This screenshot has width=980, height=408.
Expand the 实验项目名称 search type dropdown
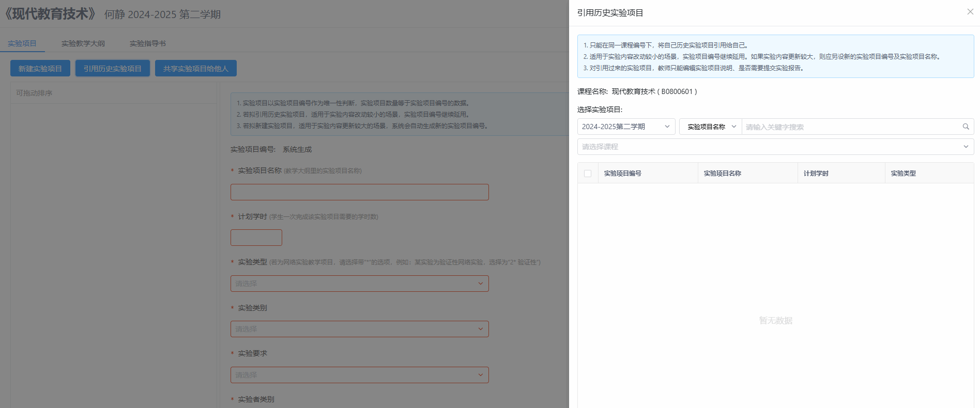click(x=711, y=127)
